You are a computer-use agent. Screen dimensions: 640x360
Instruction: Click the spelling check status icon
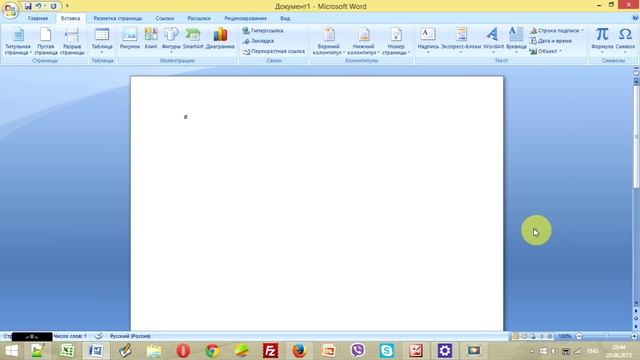pos(98,336)
